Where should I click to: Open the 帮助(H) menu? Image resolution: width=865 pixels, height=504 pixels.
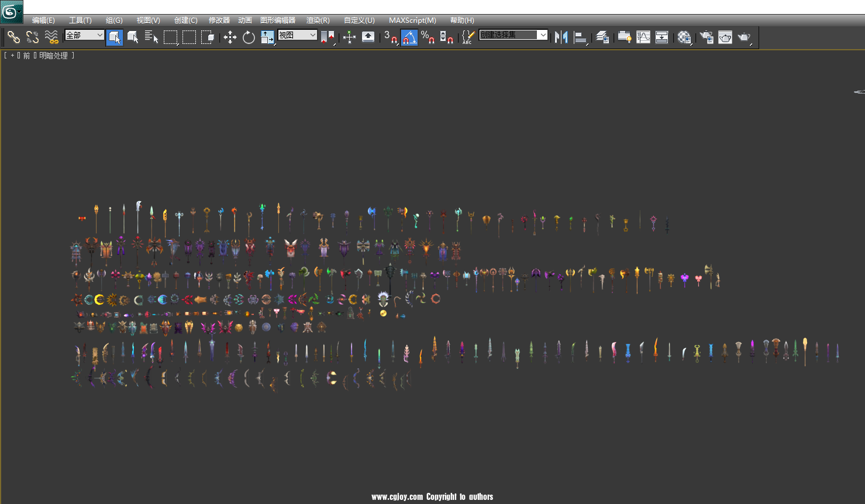coord(462,20)
